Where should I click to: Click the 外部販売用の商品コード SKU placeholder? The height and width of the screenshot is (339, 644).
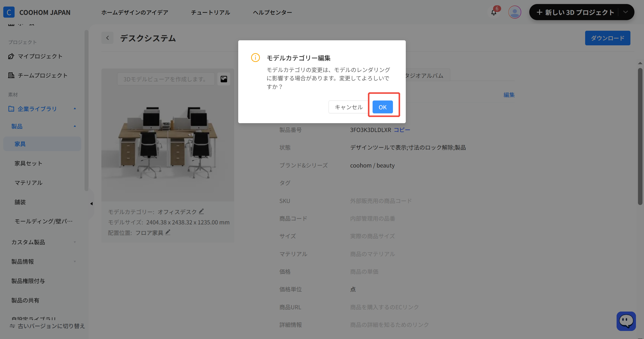(381, 201)
